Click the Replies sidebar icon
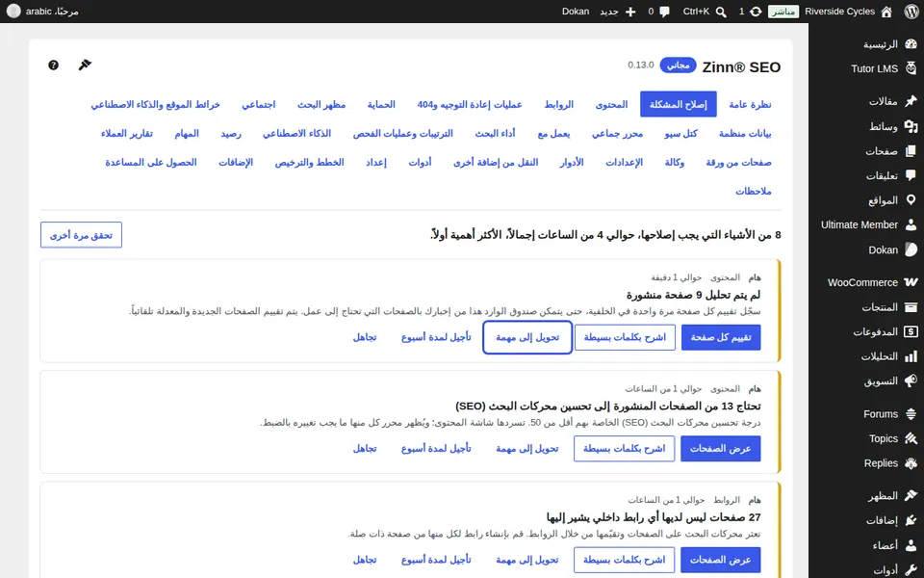 coord(911,463)
